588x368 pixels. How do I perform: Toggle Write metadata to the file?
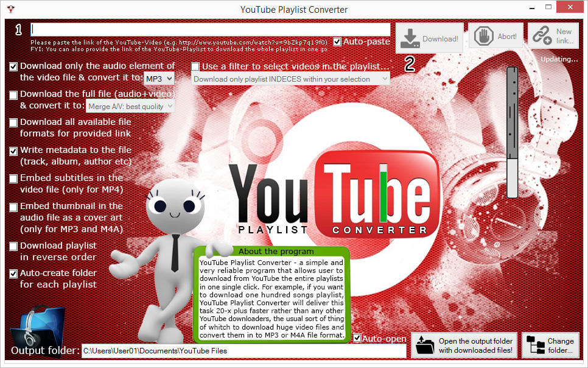tap(13, 151)
